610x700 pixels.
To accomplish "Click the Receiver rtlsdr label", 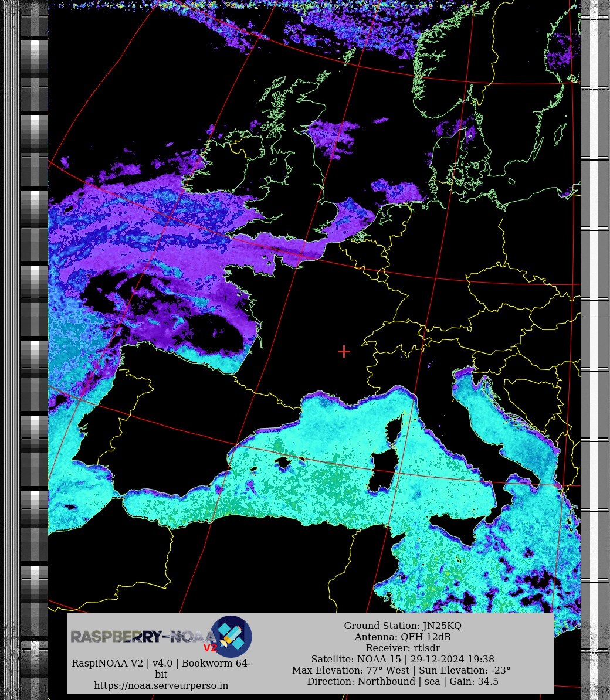I will click(x=402, y=648).
